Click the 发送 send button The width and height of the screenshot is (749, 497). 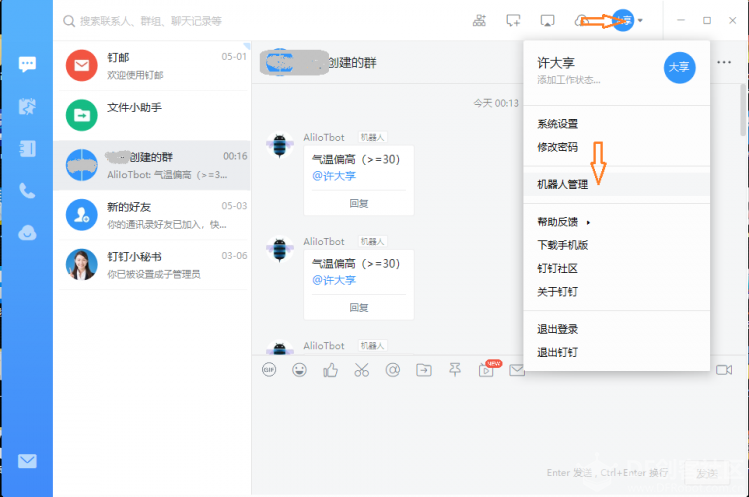[x=706, y=473]
